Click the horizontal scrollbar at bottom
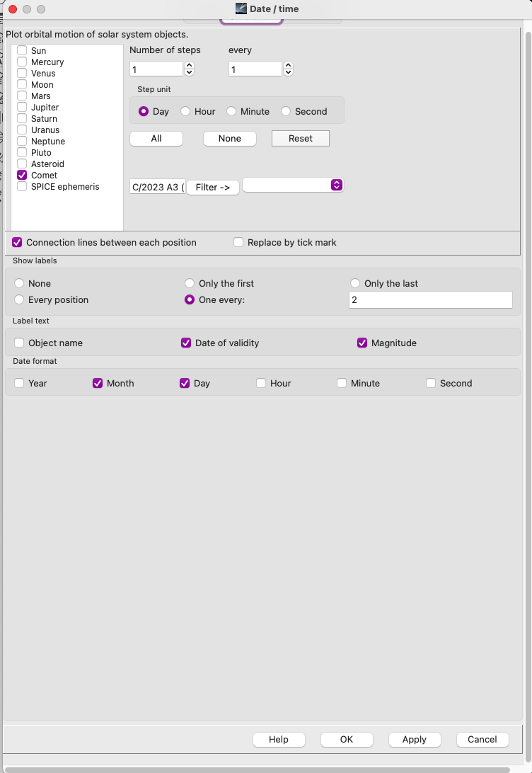The width and height of the screenshot is (532, 773). [256, 769]
